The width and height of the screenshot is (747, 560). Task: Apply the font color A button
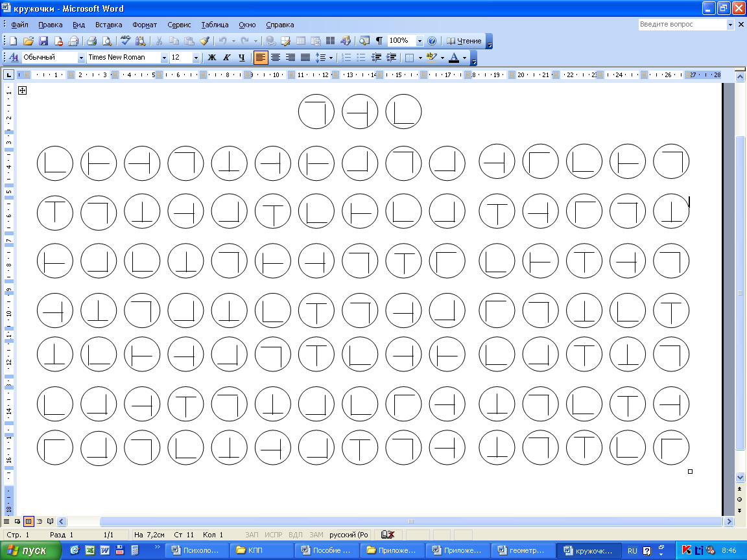tap(454, 58)
